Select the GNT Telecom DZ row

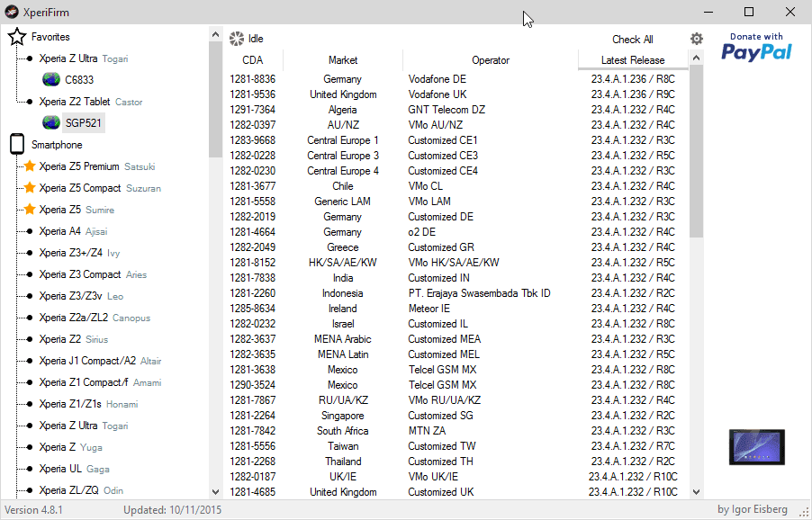point(456,110)
